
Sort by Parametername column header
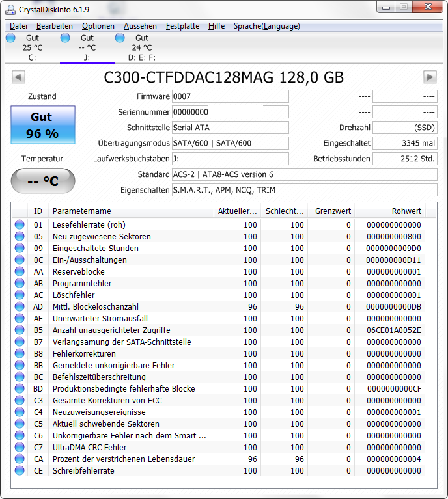point(131,211)
